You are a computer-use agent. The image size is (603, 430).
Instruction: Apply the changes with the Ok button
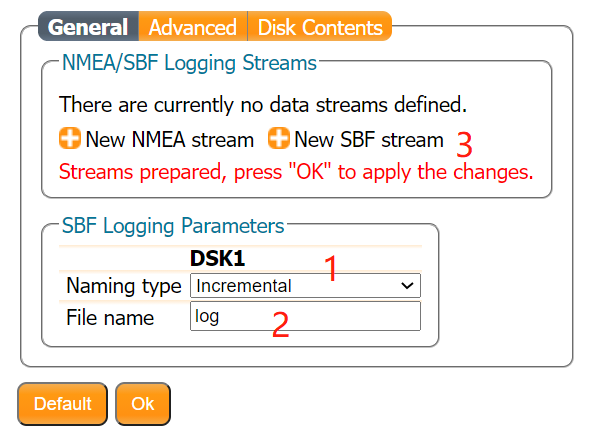(x=143, y=404)
